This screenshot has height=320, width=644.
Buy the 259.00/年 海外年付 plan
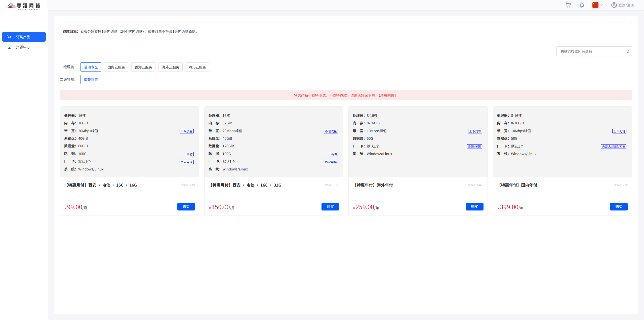475,207
